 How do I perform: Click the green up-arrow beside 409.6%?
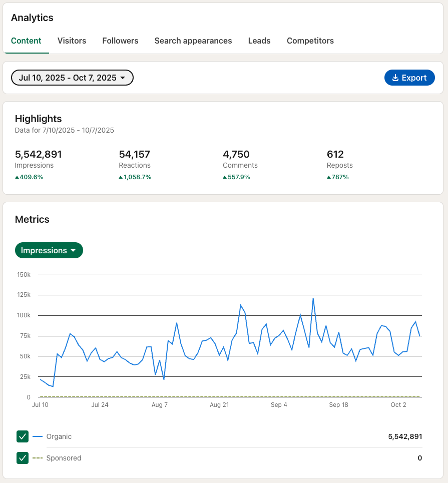[17, 177]
